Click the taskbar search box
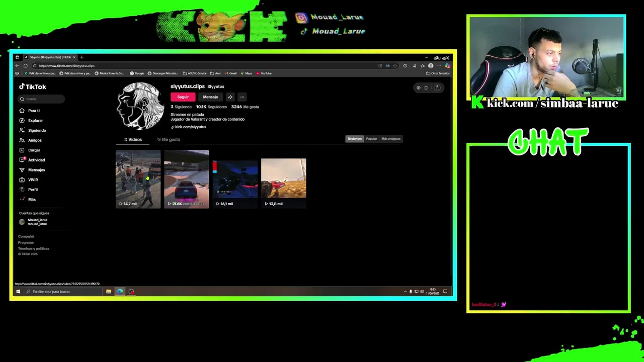This screenshot has height=362, width=644. (63, 292)
